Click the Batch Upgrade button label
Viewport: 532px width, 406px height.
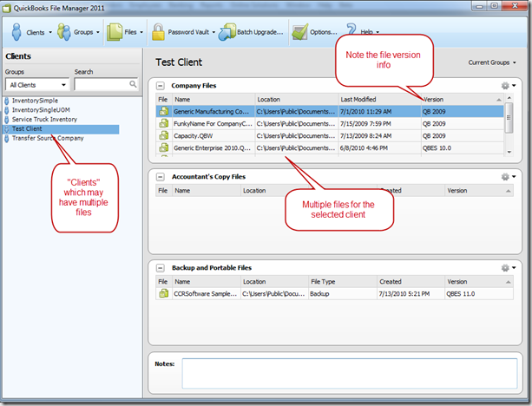click(260, 32)
